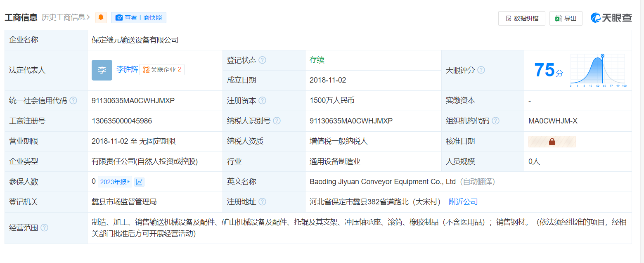Click the orange bell alert icon

(x=101, y=17)
